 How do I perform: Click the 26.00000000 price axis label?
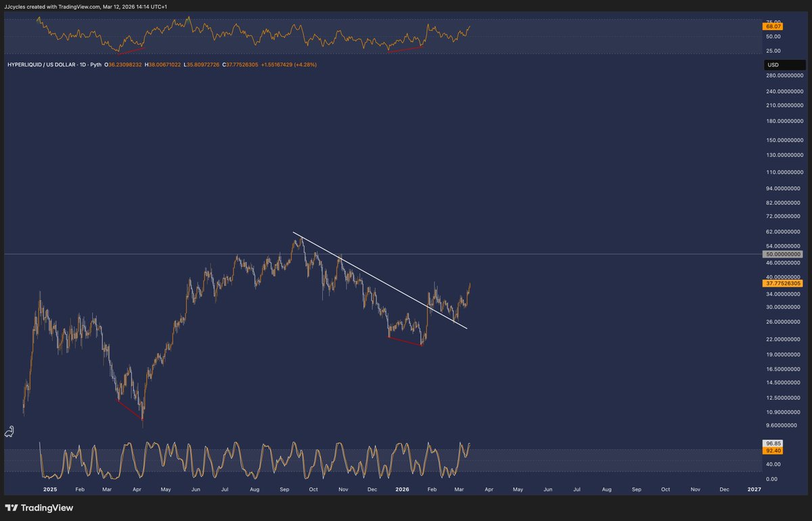pyautogui.click(x=785, y=321)
